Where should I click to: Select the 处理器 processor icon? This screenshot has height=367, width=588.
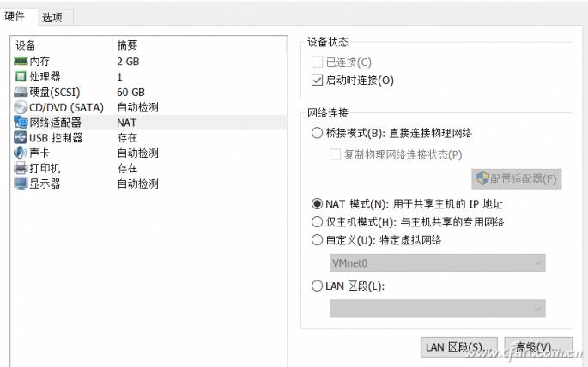coord(21,76)
